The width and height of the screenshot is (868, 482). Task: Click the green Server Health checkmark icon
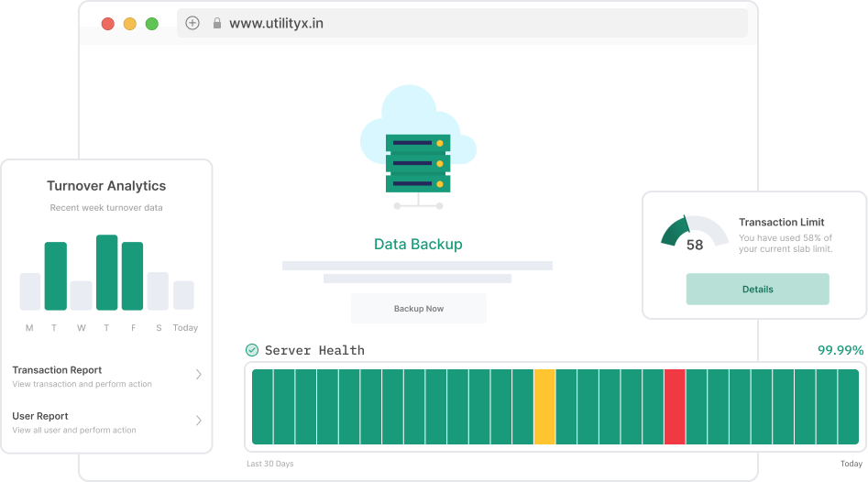point(252,350)
